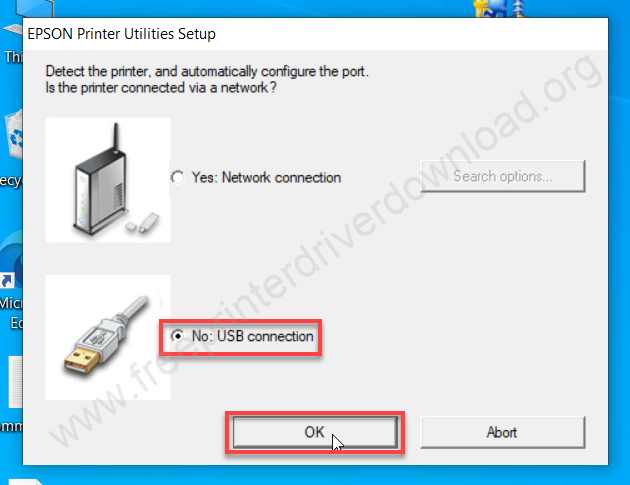The height and width of the screenshot is (485, 630).
Task: Confirm the setup with the OK button
Action: click(x=315, y=432)
